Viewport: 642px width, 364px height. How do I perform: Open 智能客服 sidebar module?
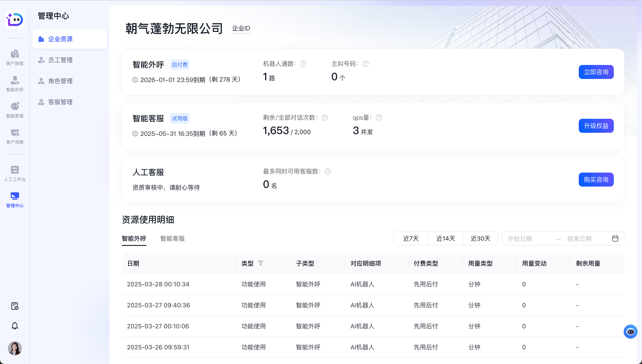pyautogui.click(x=15, y=110)
